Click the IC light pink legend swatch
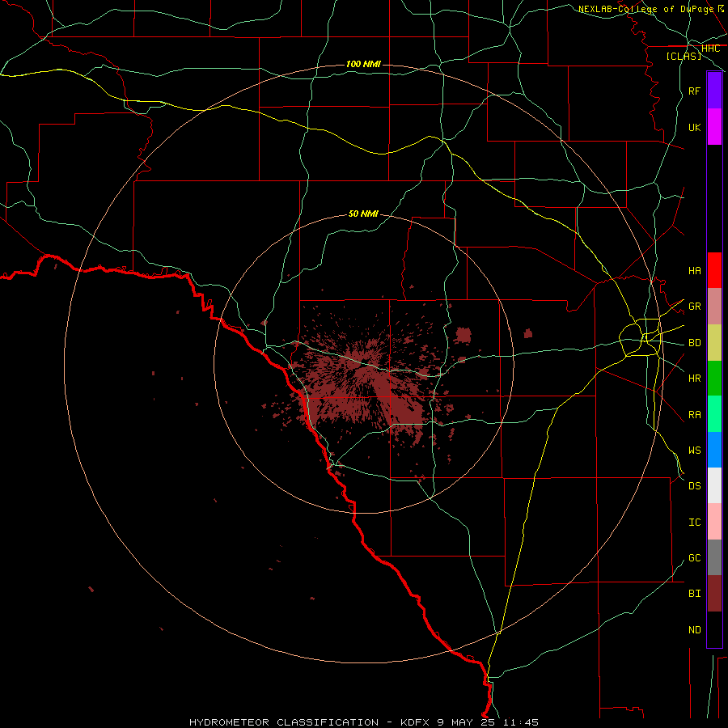The image size is (728, 728). coord(714,522)
